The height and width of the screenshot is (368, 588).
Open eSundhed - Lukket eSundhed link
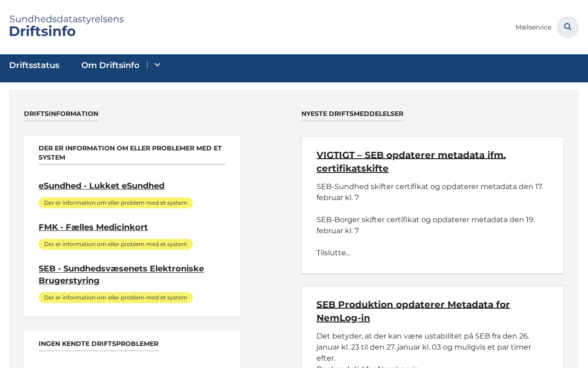coord(102,186)
